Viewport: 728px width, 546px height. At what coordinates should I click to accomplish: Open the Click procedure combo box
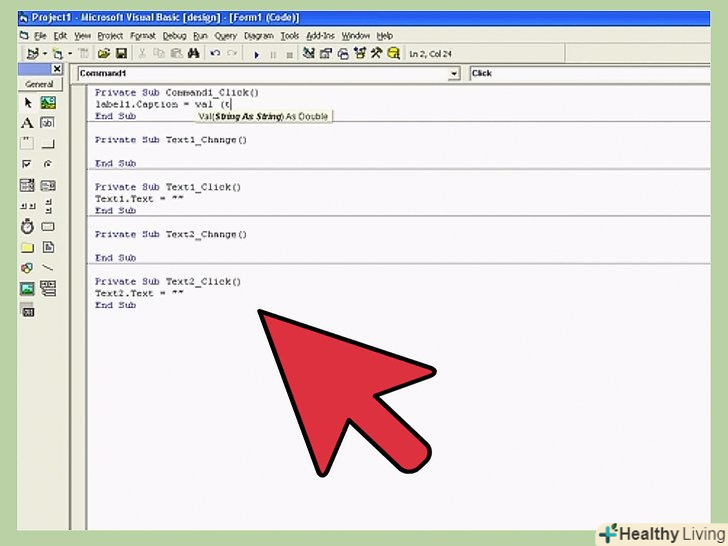[x=590, y=73]
